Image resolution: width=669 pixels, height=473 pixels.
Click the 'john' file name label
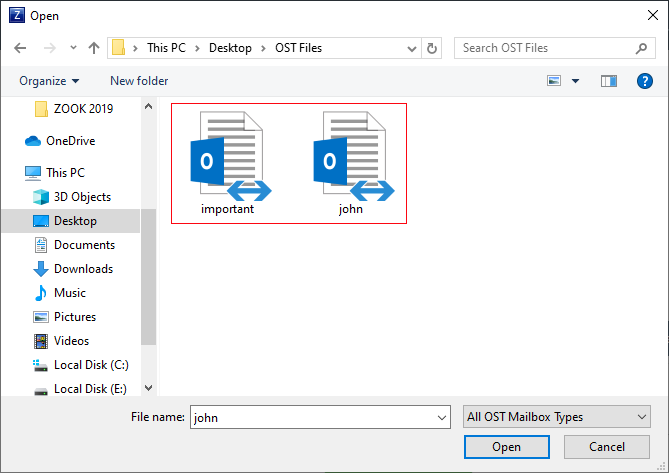351,209
